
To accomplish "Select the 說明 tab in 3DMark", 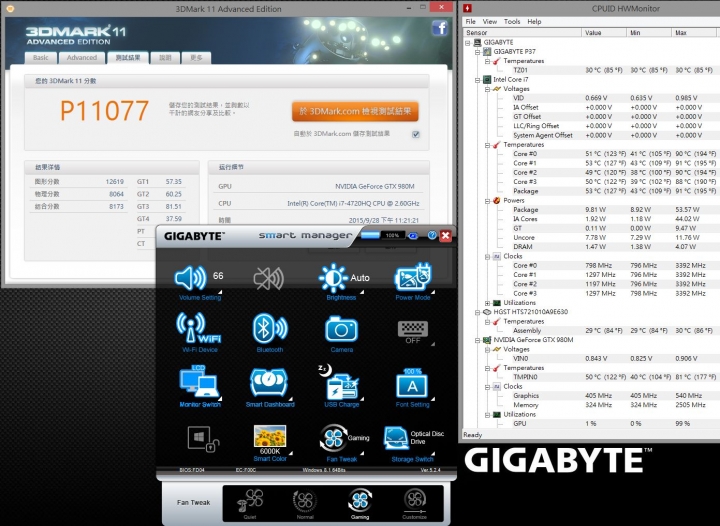I will (x=165, y=57).
